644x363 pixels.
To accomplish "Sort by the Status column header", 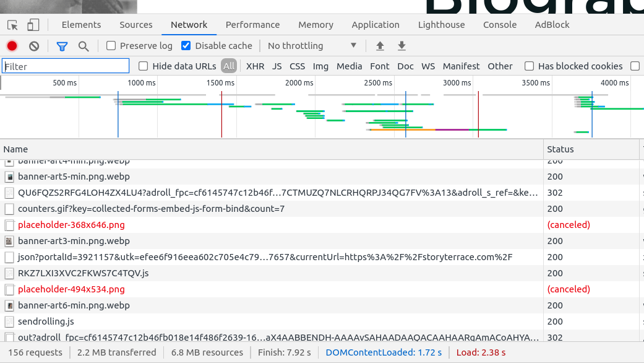I will tap(591, 149).
